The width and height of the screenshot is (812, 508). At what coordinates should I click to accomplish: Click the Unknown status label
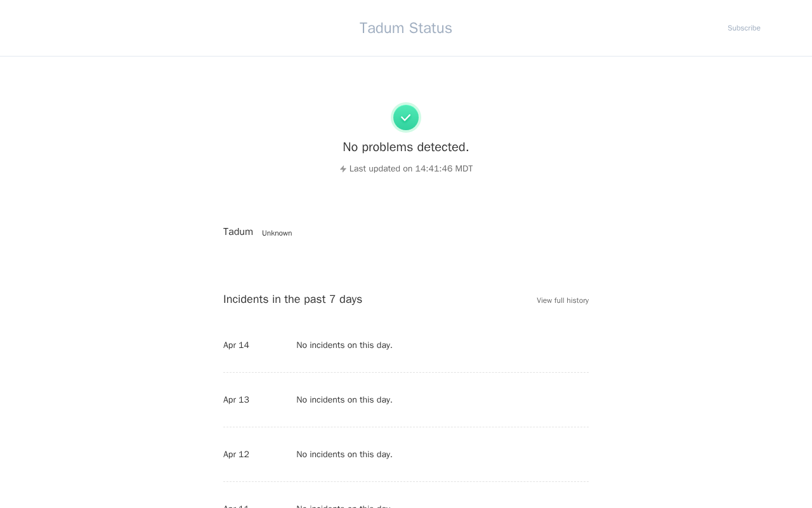(277, 233)
